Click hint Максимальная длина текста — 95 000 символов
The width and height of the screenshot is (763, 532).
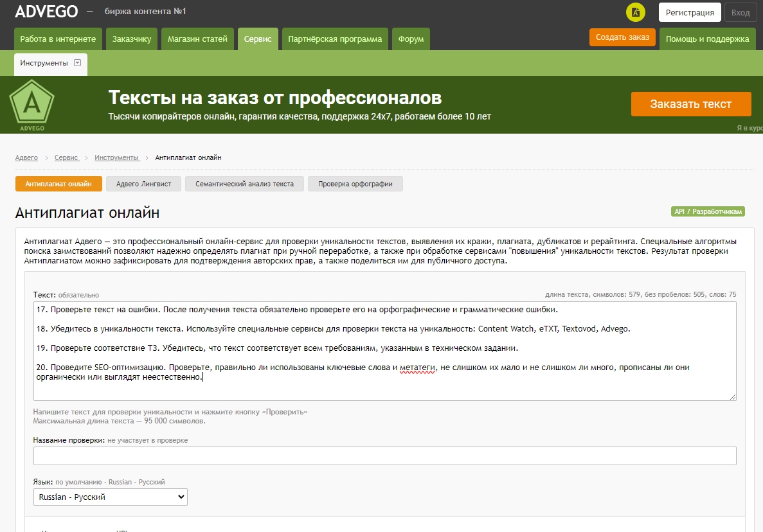click(x=119, y=421)
